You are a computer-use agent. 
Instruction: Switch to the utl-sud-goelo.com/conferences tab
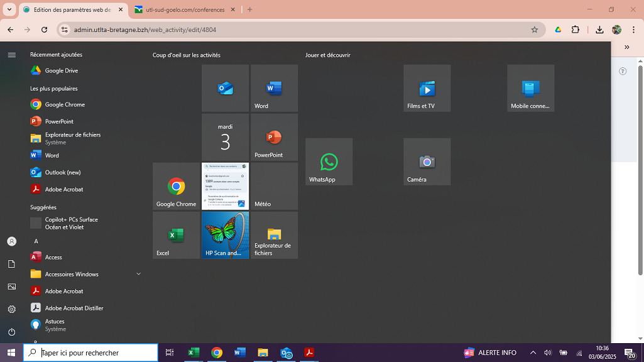[x=185, y=9]
